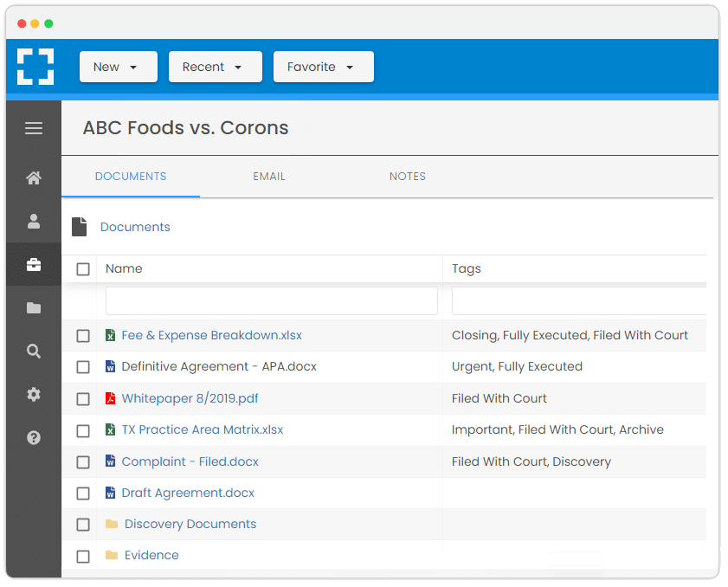Select the Matters briefcase icon
This screenshot has height=587, width=728.
pyautogui.click(x=34, y=265)
